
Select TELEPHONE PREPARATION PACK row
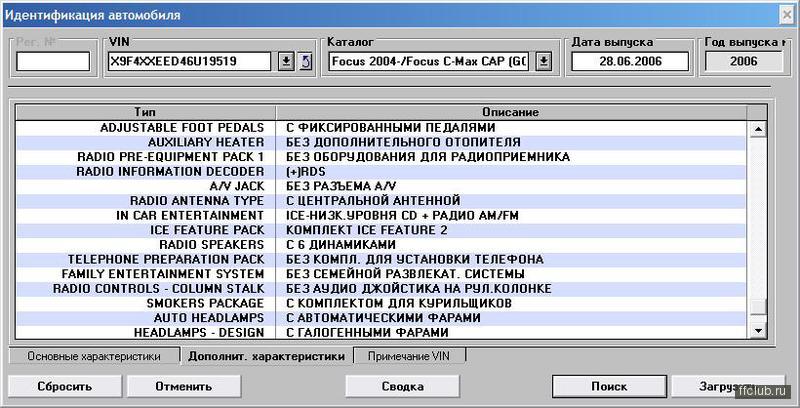[x=381, y=259]
